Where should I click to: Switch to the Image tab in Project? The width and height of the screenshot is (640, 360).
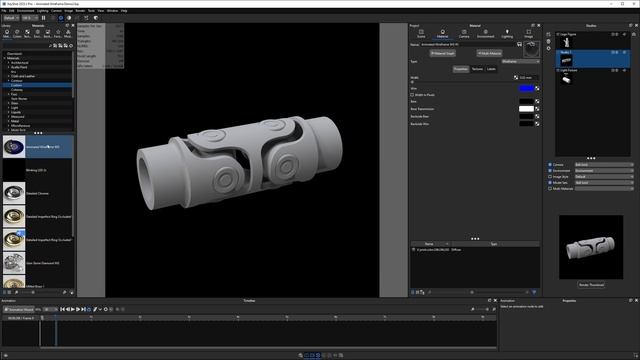pyautogui.click(x=529, y=33)
